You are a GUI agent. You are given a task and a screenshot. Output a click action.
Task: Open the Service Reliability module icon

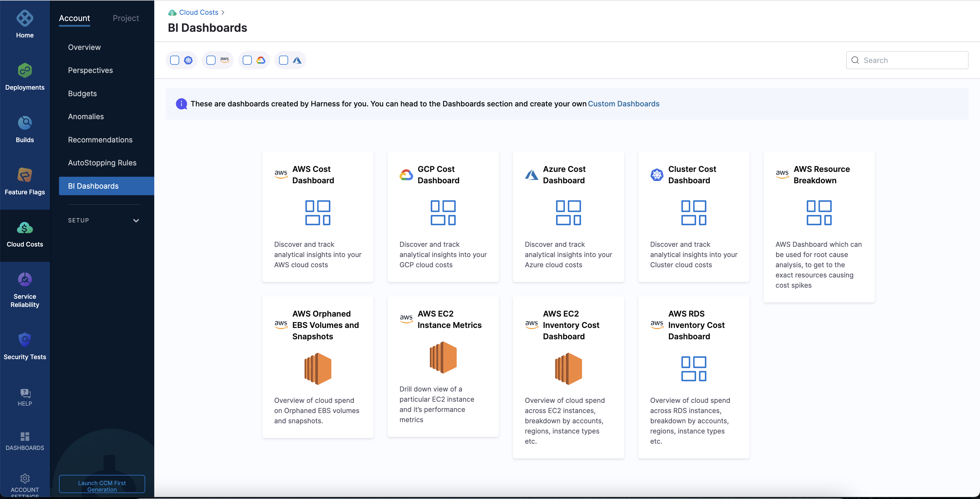pos(25,280)
